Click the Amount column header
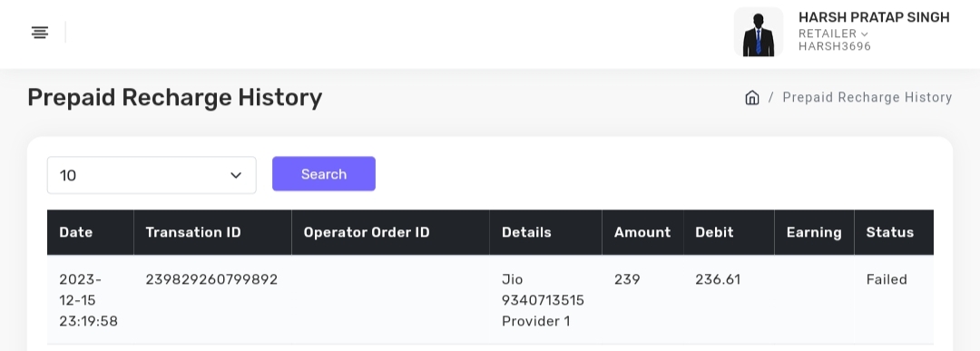 pyautogui.click(x=642, y=232)
